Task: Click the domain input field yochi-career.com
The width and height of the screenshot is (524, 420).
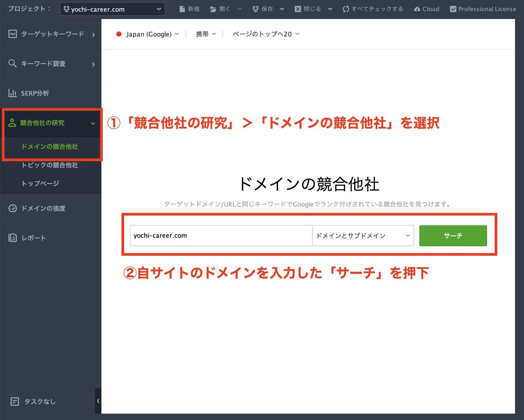Action: [221, 236]
